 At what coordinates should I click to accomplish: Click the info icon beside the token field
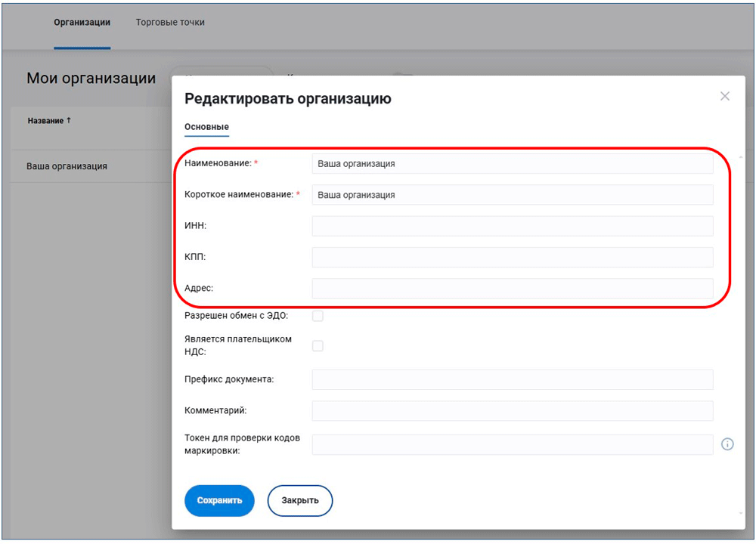coord(727,444)
